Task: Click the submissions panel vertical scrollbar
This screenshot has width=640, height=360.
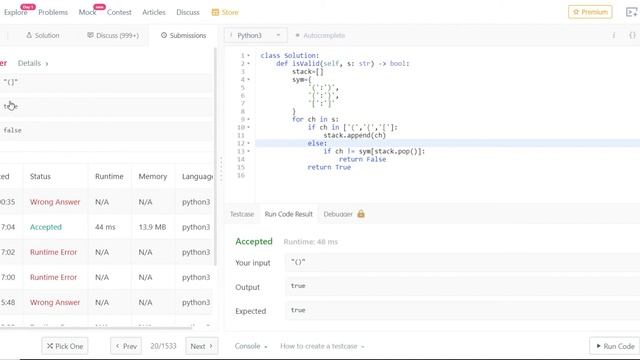Action: tap(215, 156)
